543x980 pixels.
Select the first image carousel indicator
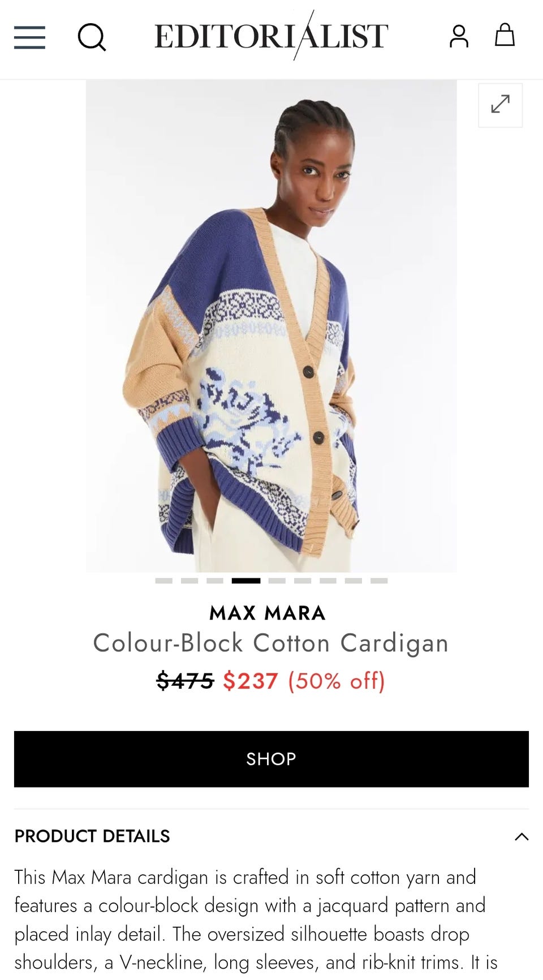pos(164,581)
